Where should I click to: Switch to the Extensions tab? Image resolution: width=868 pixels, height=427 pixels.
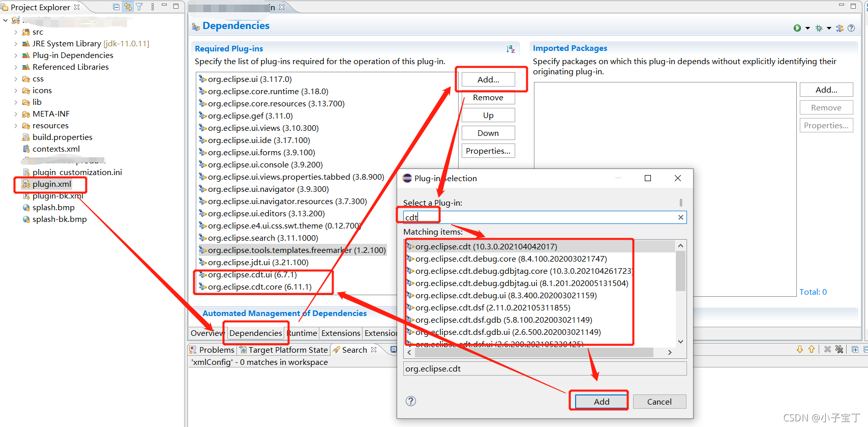point(341,333)
